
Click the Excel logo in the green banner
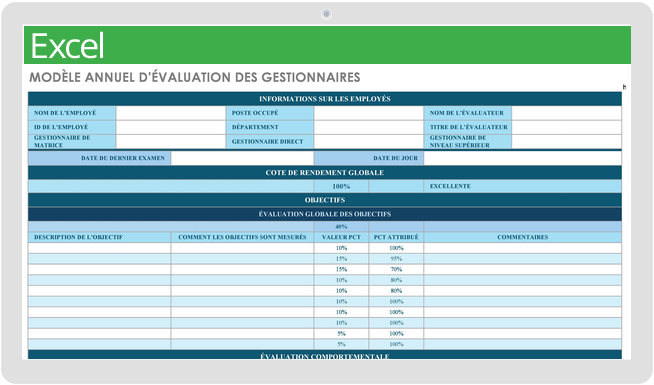67,46
